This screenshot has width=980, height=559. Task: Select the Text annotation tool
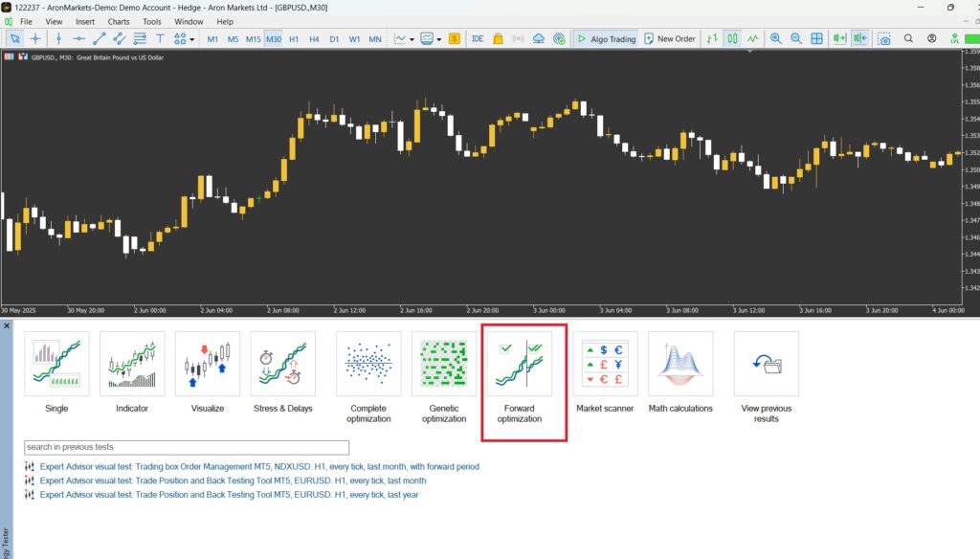pos(160,38)
